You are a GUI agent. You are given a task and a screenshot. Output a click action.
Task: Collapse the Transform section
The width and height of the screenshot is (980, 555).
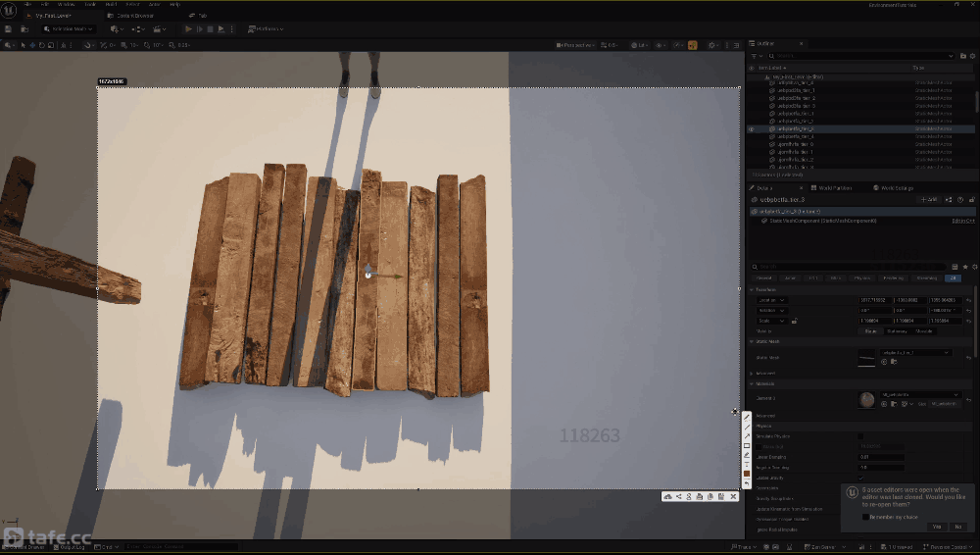coord(752,289)
